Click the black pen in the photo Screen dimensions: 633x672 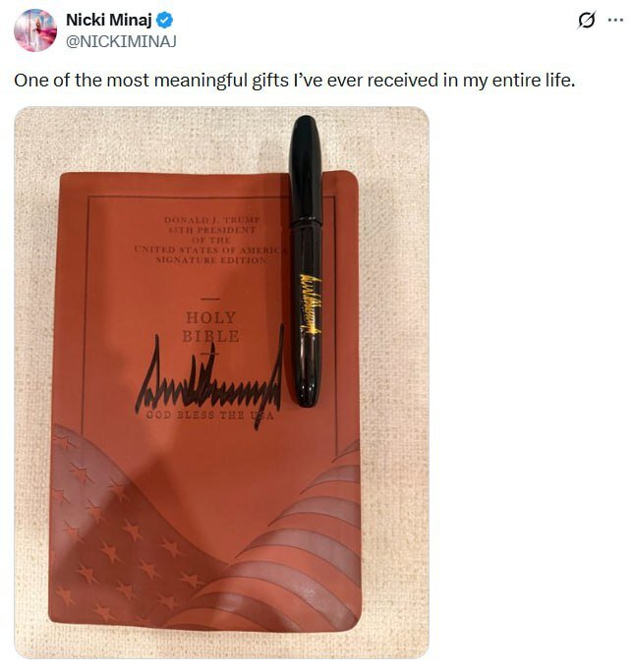[x=306, y=260]
